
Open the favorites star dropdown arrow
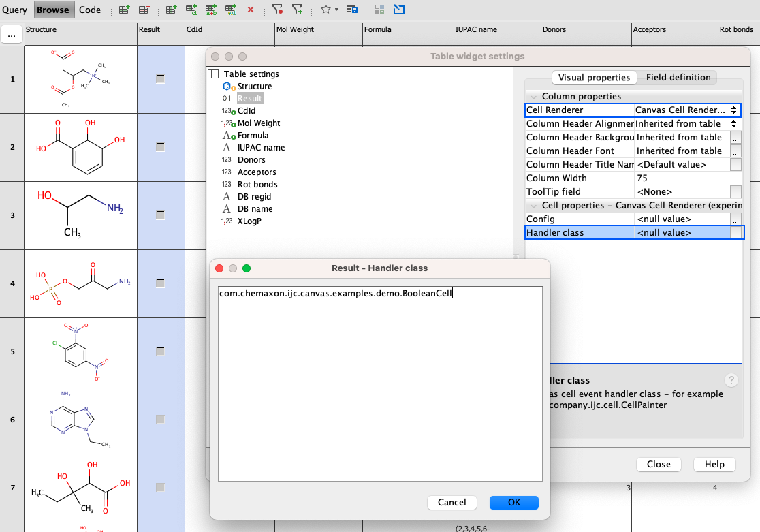(336, 10)
